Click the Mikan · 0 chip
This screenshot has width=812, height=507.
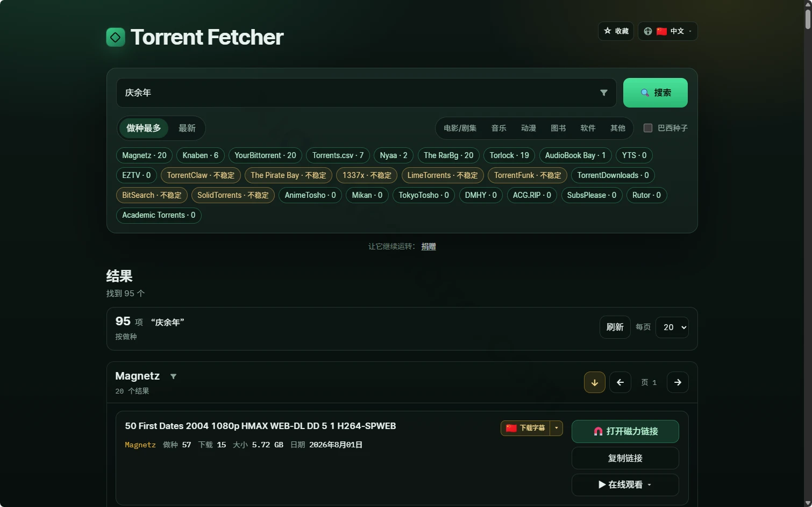tap(367, 195)
